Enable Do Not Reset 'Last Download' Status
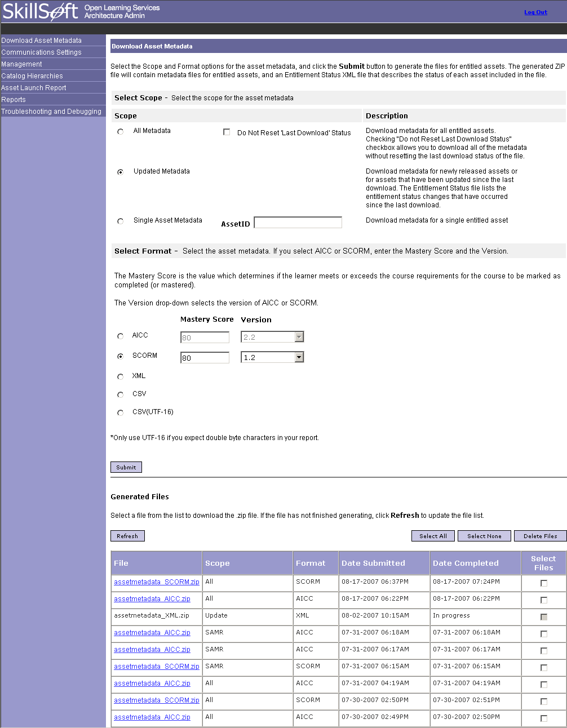 click(x=227, y=132)
